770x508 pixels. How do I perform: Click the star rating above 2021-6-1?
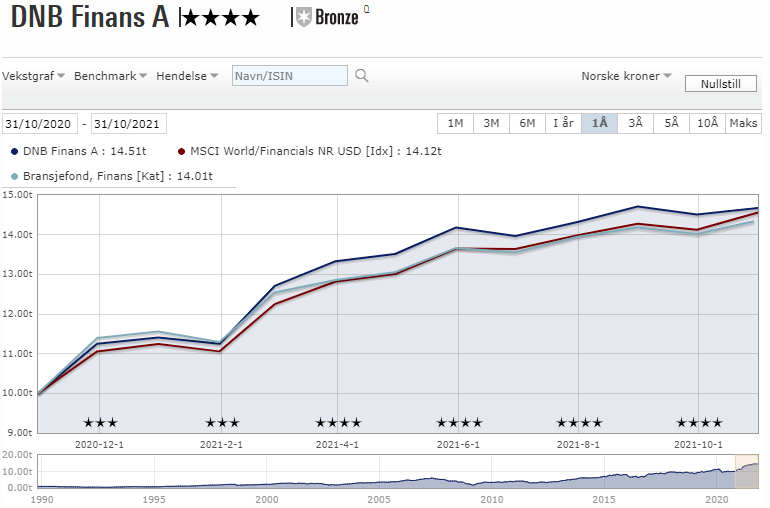click(459, 422)
